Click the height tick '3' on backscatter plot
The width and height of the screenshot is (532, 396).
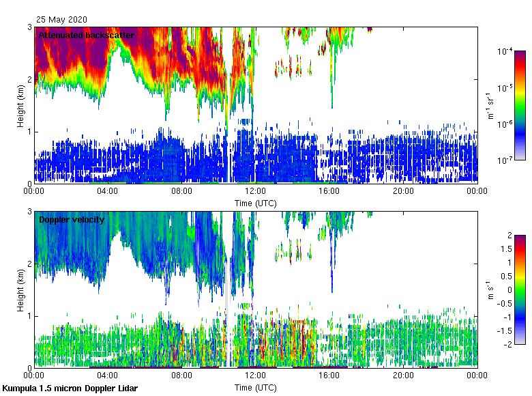click(x=29, y=27)
